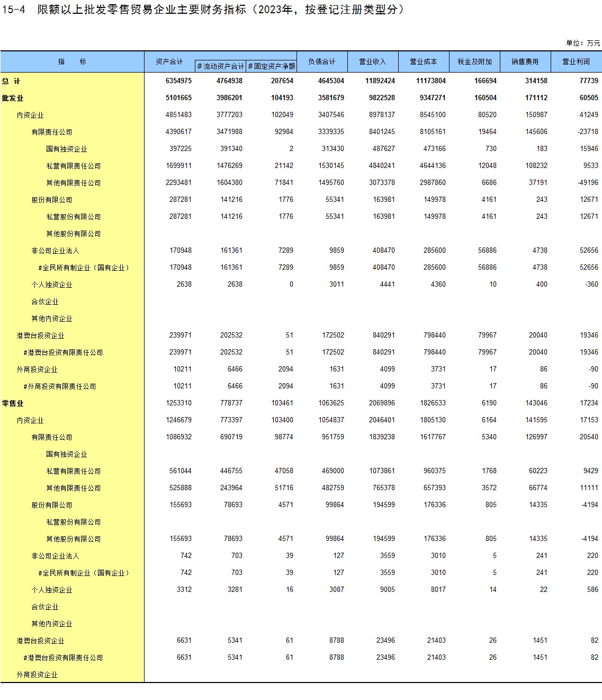This screenshot has width=602, height=700.
Task: Click the 单位：万元 unit label
Action: 583,43
